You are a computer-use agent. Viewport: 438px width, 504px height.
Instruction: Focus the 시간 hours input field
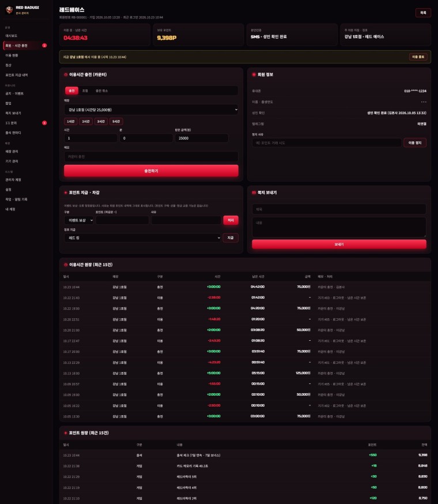[91, 138]
